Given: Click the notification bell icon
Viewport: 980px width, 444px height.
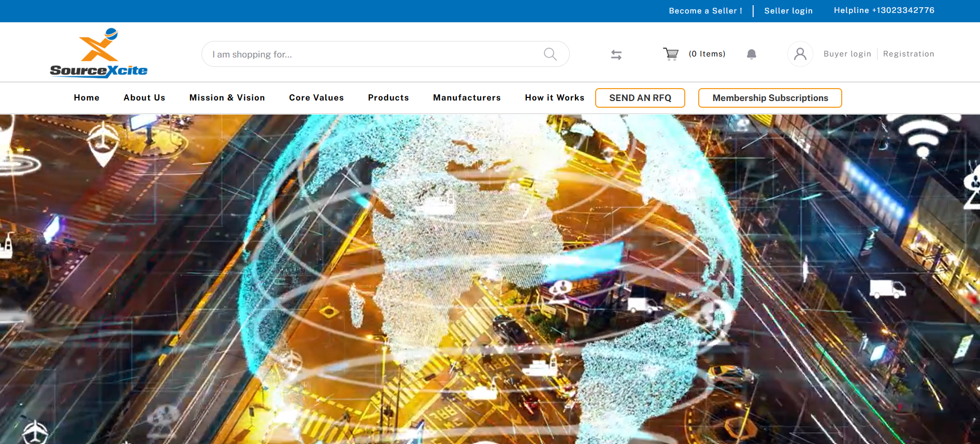Looking at the screenshot, I should [x=752, y=54].
